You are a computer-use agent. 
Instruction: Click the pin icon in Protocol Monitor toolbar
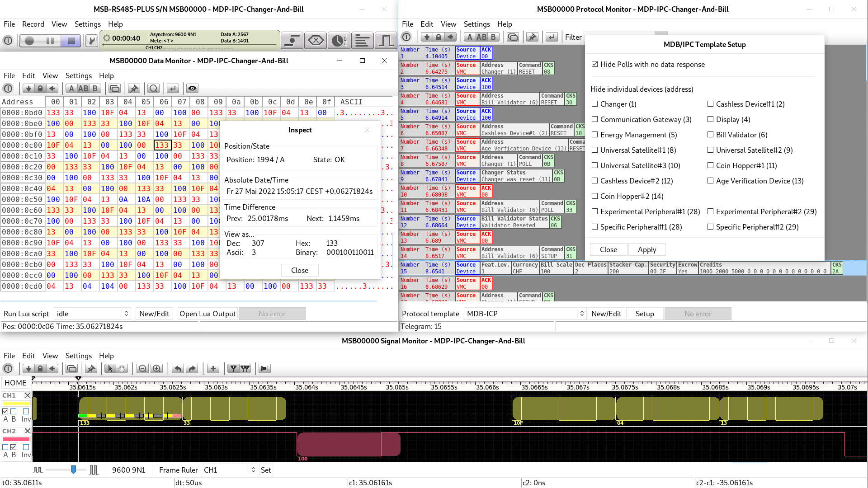(x=532, y=37)
